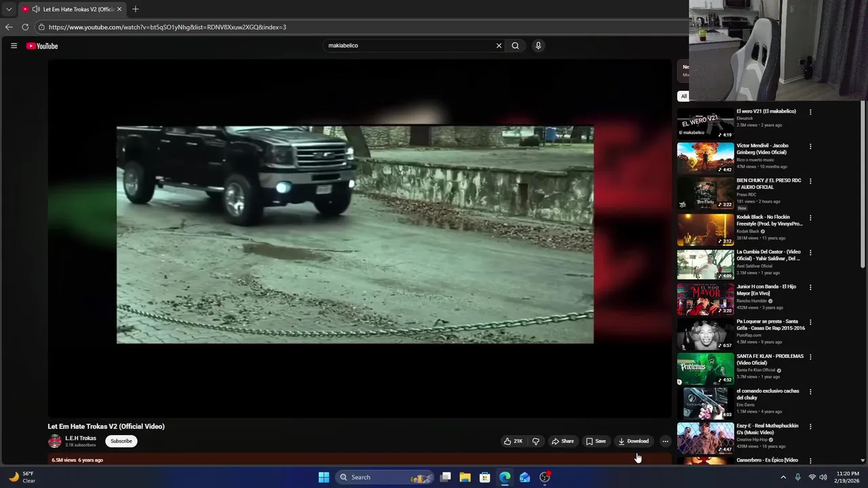This screenshot has width=868, height=488.
Task: Open Task View on the taskbar
Action: (446, 477)
